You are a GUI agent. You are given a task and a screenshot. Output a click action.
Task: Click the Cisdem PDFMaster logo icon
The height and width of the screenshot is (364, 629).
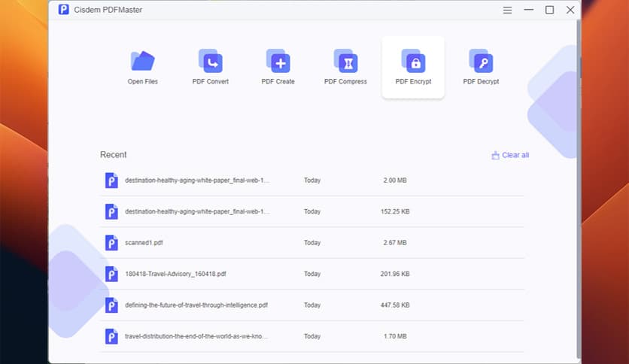[63, 9]
